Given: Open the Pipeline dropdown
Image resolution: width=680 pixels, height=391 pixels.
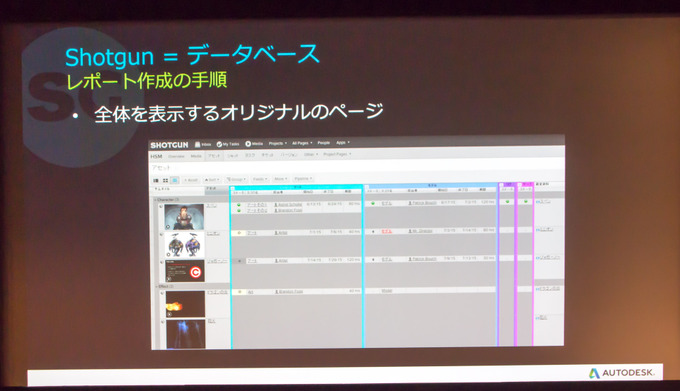Looking at the screenshot, I should click(x=303, y=178).
